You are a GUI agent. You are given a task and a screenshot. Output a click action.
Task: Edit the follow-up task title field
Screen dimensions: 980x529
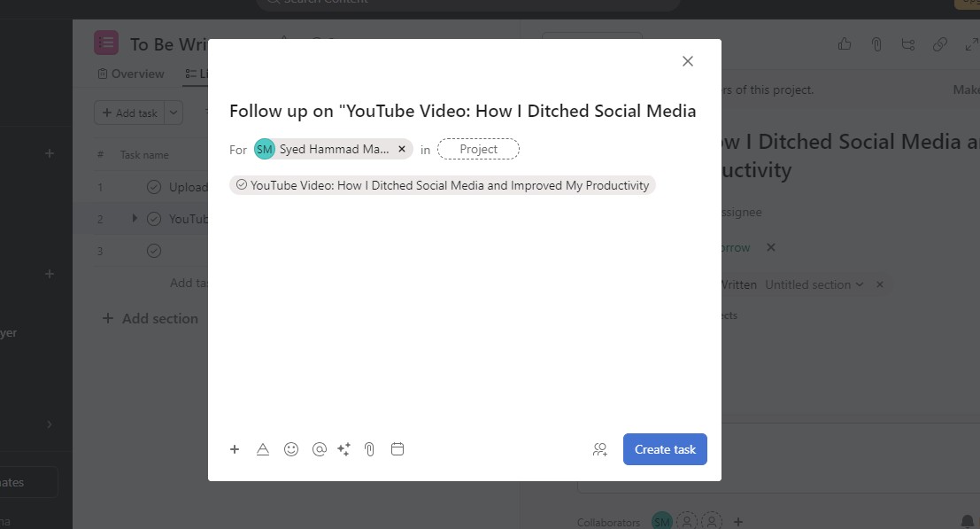pyautogui.click(x=463, y=111)
